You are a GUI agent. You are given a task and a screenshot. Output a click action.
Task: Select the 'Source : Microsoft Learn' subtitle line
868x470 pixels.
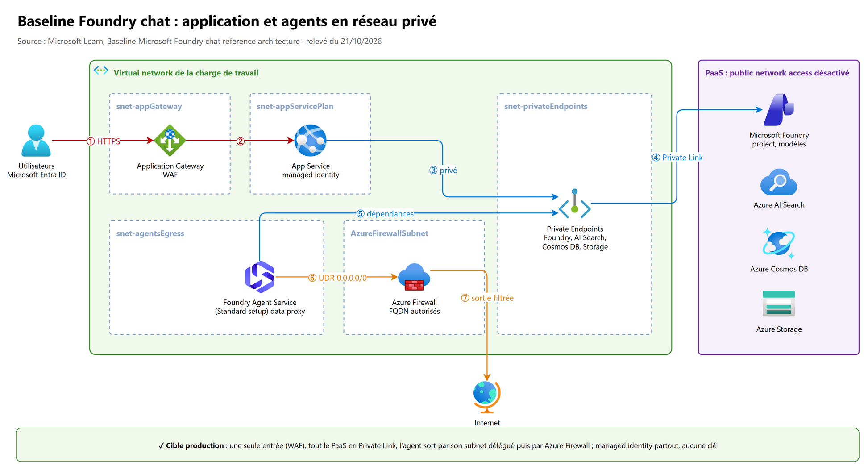coord(199,41)
